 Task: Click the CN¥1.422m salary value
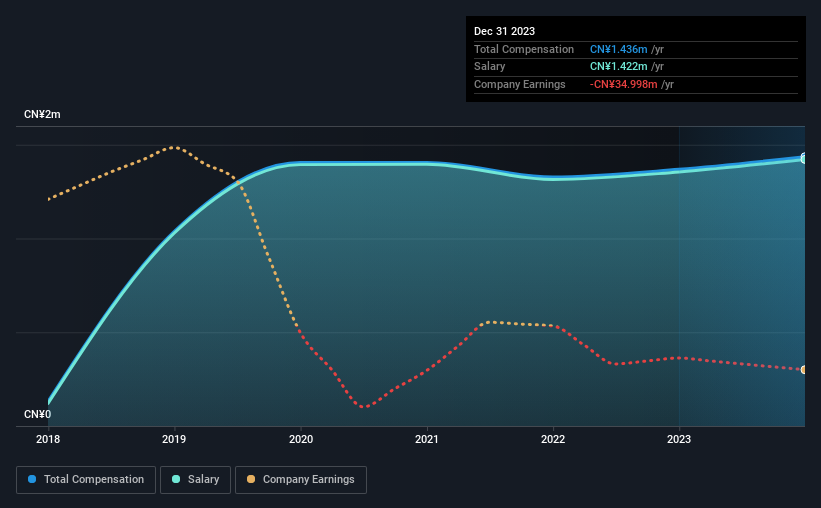point(618,67)
